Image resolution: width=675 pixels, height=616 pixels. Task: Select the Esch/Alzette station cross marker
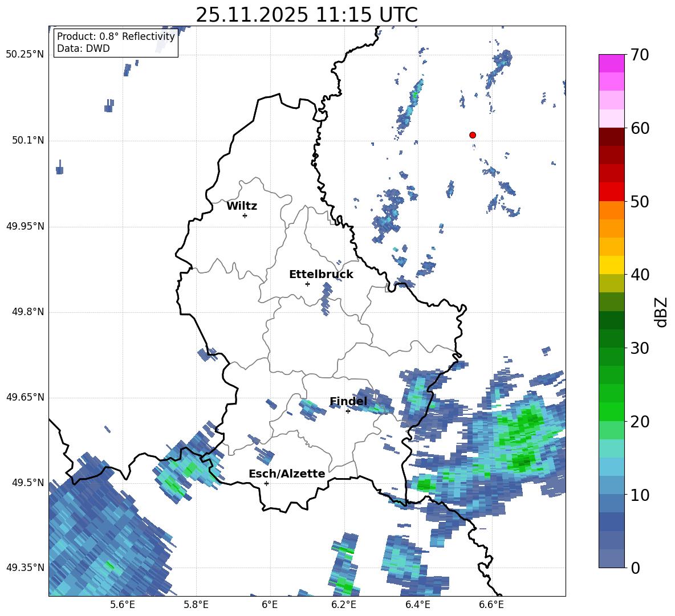coord(266,483)
